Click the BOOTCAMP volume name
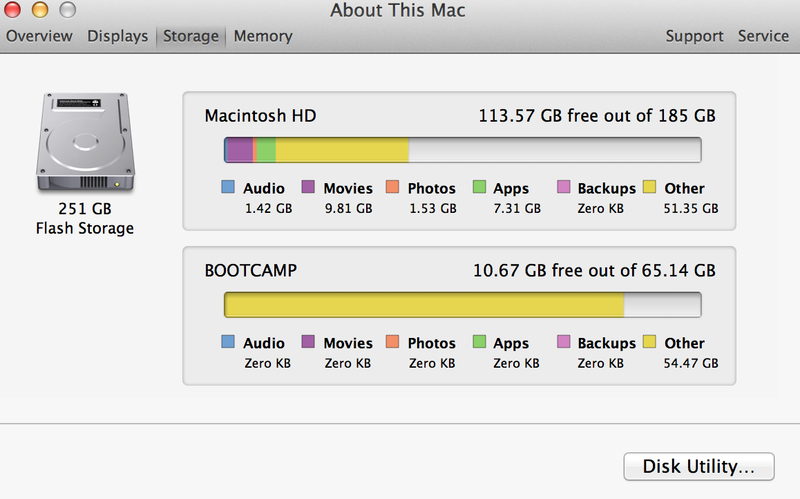Image resolution: width=800 pixels, height=499 pixels. [x=251, y=270]
